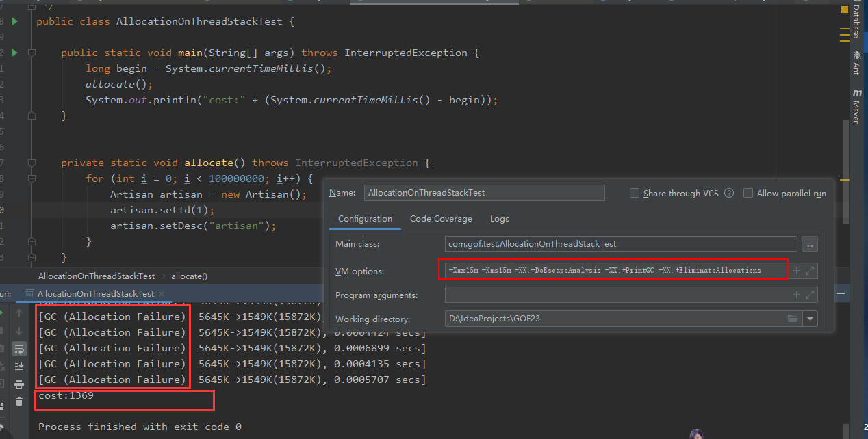This screenshot has height=439, width=868.
Task: Click the 'artisan.setDesc("artisan");' code line
Action: pos(193,226)
